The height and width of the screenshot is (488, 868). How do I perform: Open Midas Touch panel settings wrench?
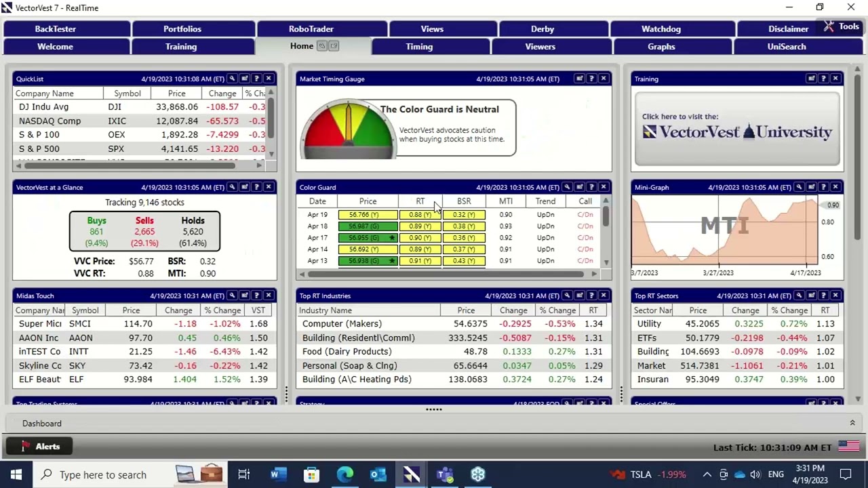click(x=232, y=296)
